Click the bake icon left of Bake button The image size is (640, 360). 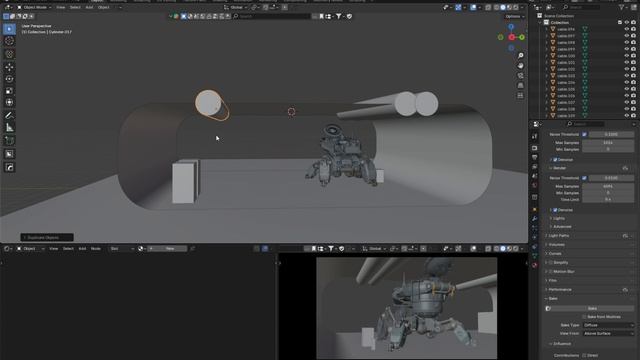548,309
